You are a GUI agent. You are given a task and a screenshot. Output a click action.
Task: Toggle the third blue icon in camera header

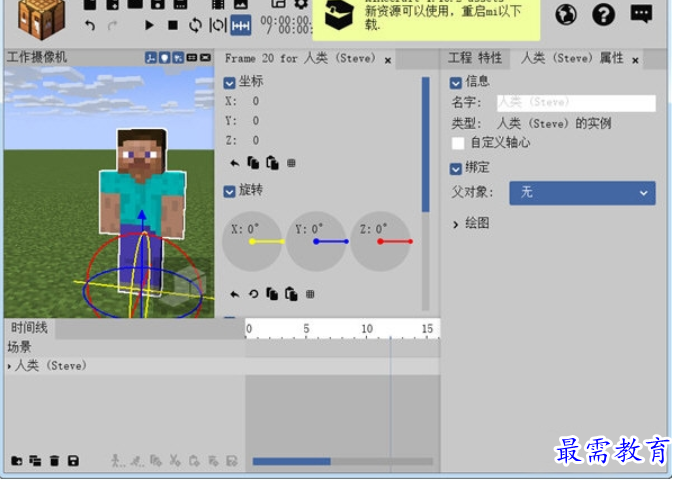(x=178, y=57)
